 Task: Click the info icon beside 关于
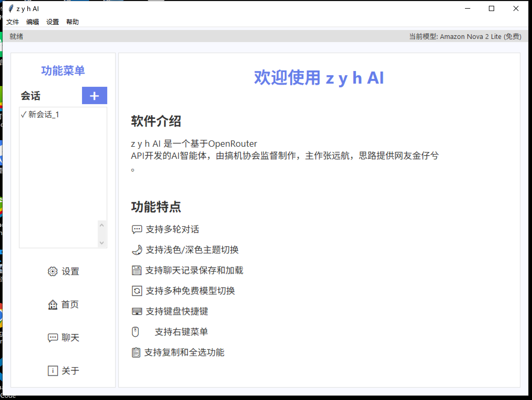(53, 371)
